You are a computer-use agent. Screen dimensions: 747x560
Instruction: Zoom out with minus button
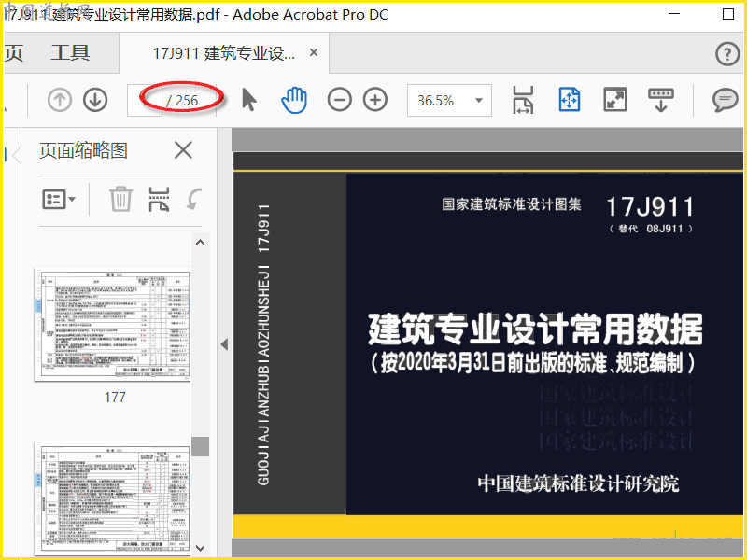coord(339,100)
